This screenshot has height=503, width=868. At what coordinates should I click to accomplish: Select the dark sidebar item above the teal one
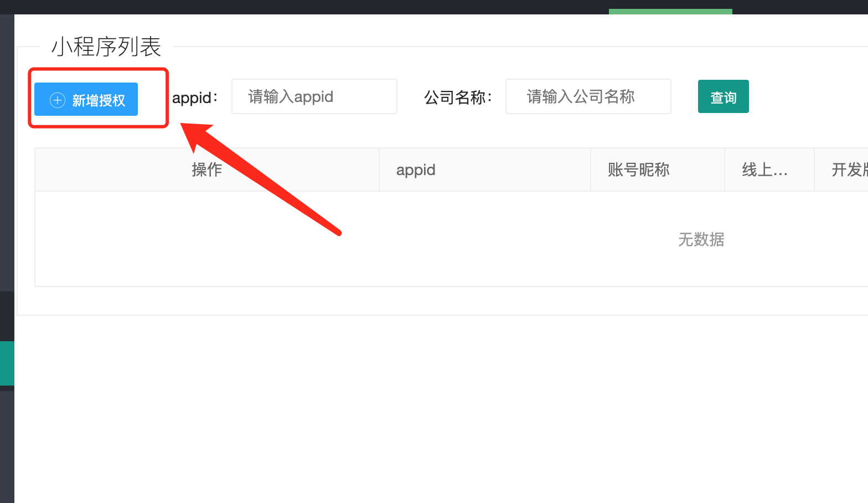(x=7, y=316)
